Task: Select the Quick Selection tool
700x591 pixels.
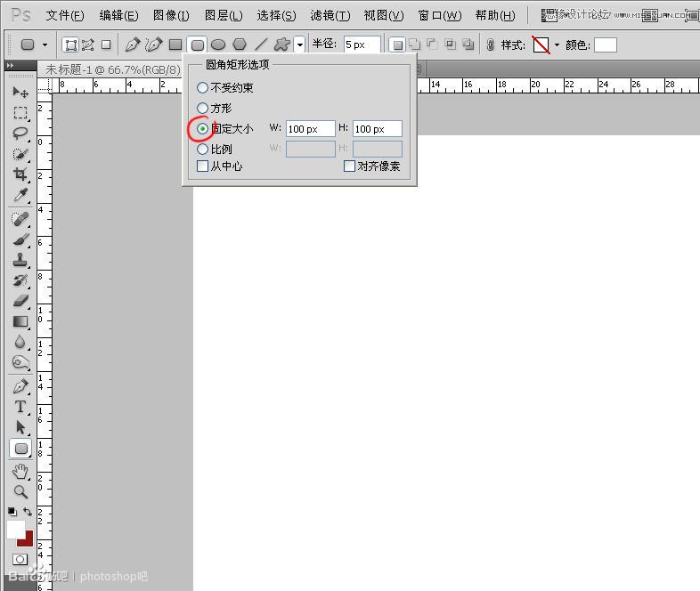Action: tap(20, 154)
